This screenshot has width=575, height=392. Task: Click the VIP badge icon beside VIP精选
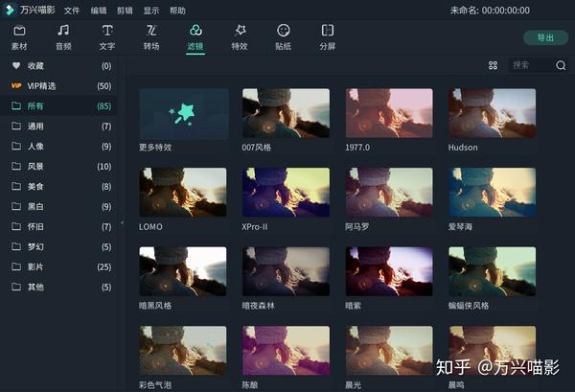(x=16, y=86)
